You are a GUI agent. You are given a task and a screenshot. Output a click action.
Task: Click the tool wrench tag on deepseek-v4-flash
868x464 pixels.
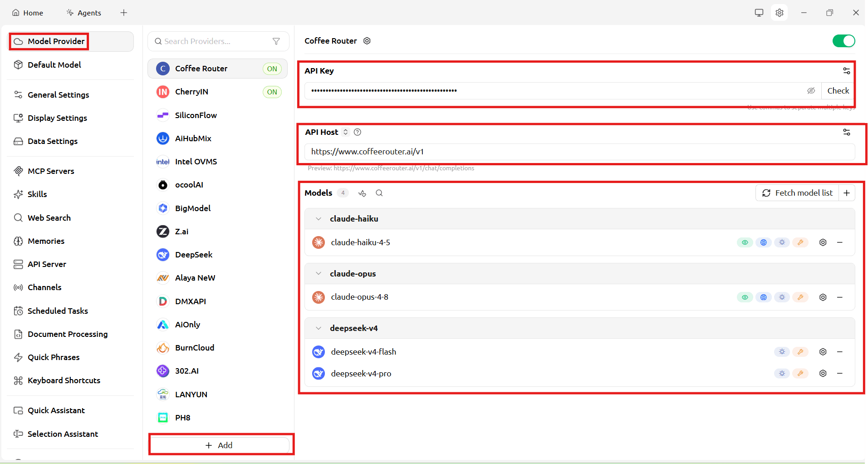(x=800, y=352)
